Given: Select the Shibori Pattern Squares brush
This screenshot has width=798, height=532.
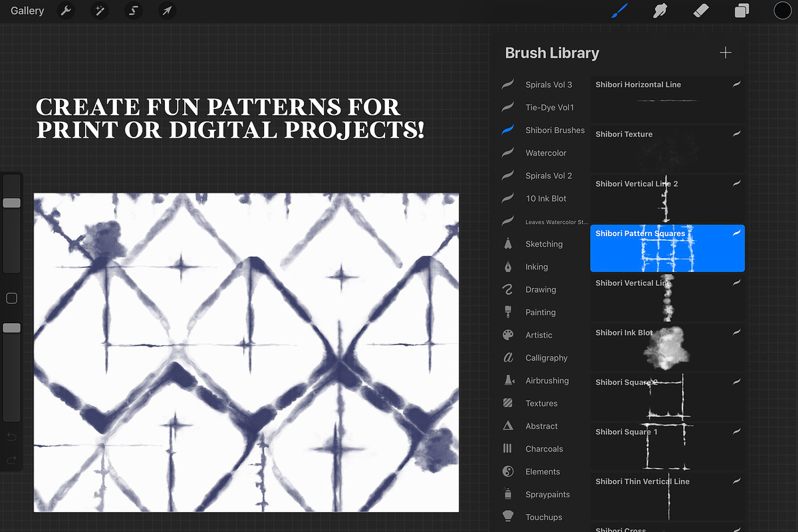Looking at the screenshot, I should 668,248.
